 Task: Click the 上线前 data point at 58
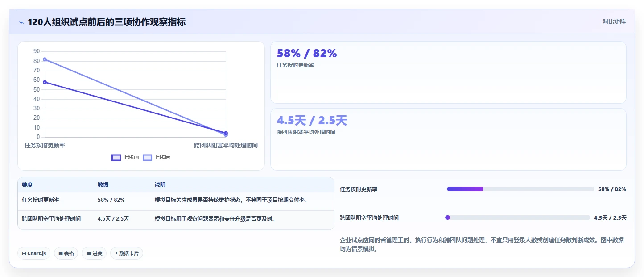[x=45, y=82]
